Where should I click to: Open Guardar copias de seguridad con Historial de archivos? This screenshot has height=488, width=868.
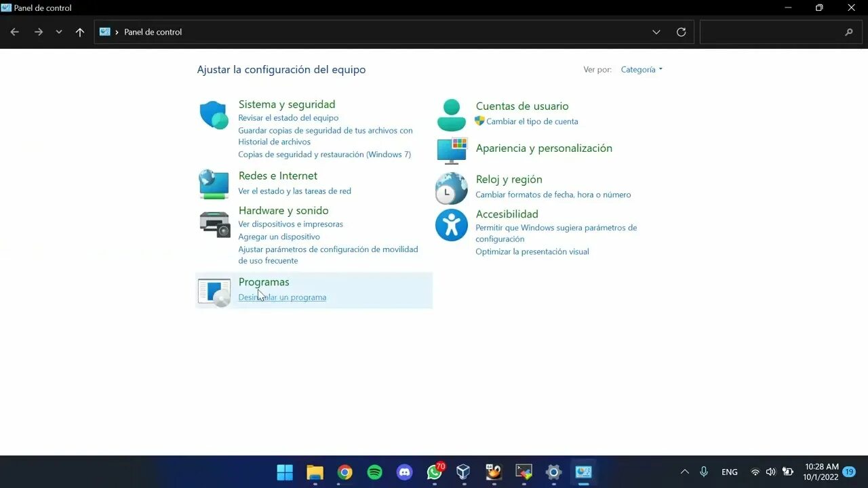pos(325,136)
